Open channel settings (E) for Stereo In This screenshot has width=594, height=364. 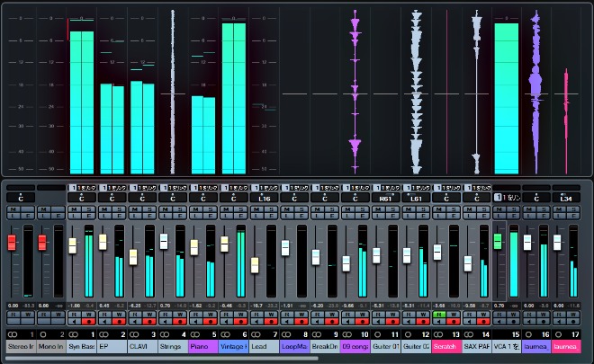pos(28,216)
